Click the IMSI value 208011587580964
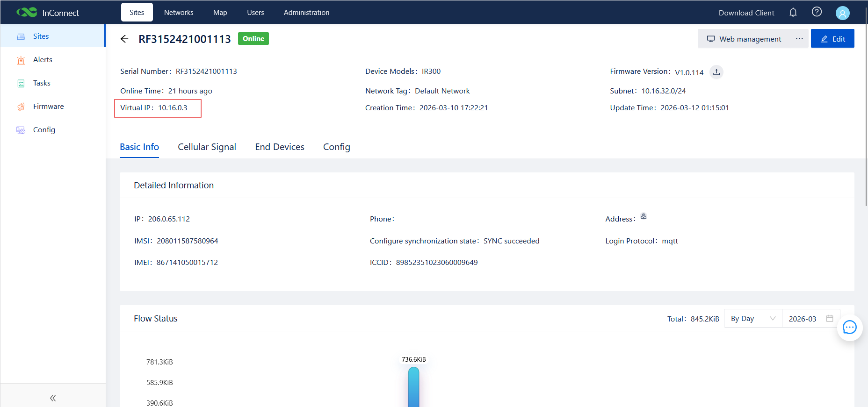868x407 pixels. (x=187, y=241)
